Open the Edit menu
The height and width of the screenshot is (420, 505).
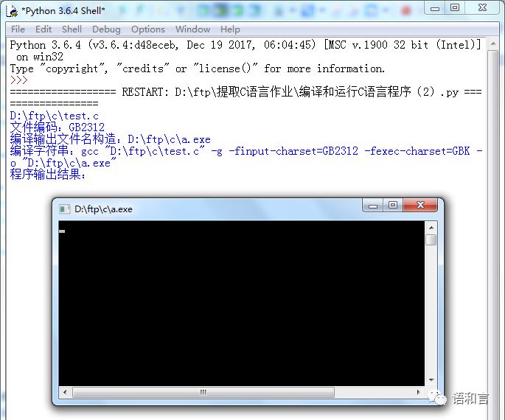tap(43, 29)
